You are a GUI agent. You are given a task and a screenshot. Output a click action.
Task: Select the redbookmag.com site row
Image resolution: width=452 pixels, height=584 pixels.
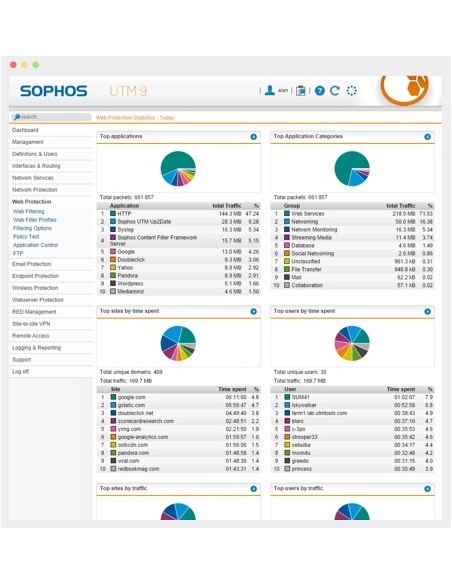pyautogui.click(x=179, y=469)
